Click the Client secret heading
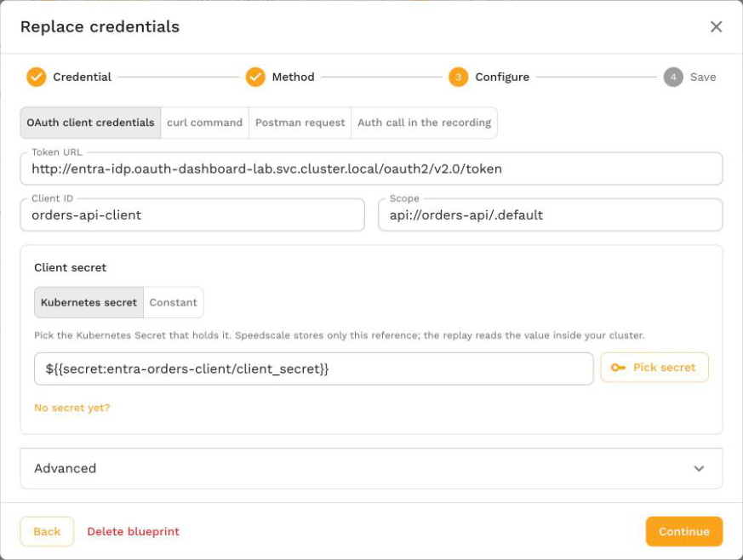743x560 pixels. (70, 268)
